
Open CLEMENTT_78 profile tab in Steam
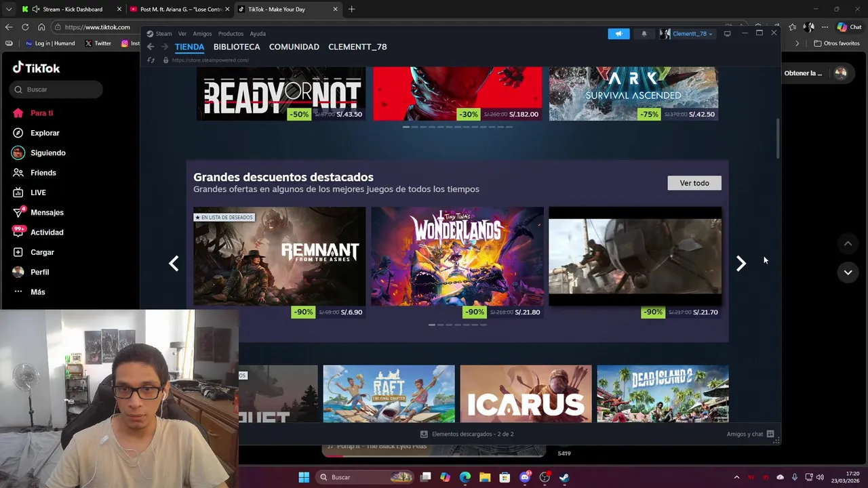(x=357, y=47)
